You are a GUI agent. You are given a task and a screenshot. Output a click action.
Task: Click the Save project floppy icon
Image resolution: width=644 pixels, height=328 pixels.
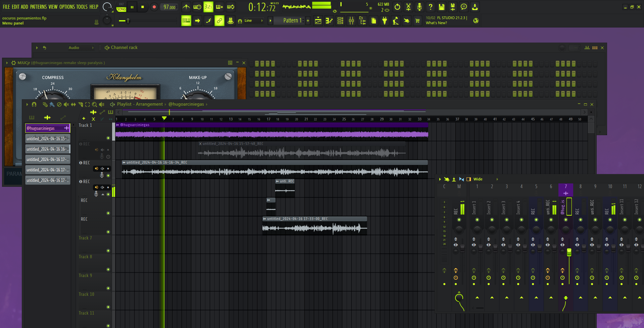click(442, 7)
